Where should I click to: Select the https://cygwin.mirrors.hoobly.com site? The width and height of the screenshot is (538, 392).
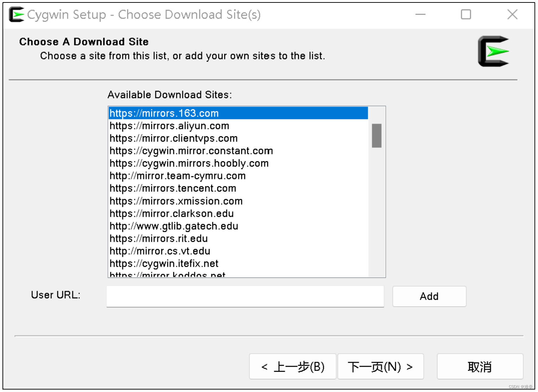pos(189,163)
